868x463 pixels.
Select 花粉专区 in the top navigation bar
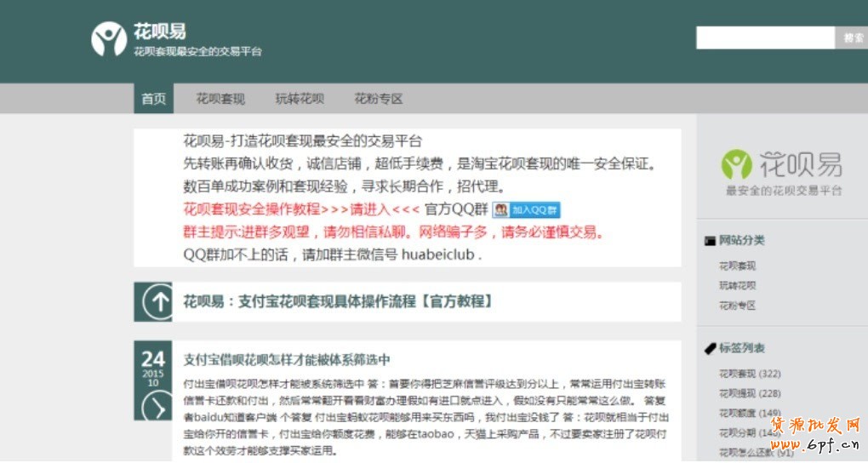click(379, 99)
